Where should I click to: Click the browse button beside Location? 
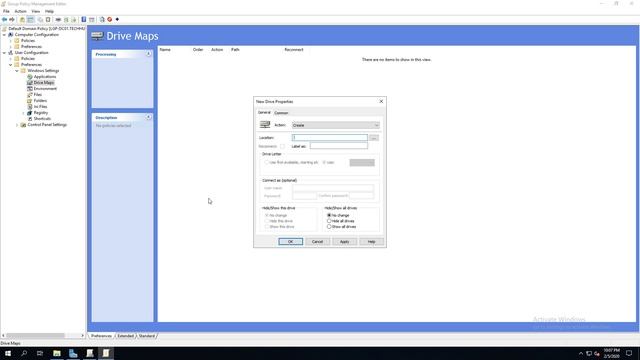tap(374, 138)
